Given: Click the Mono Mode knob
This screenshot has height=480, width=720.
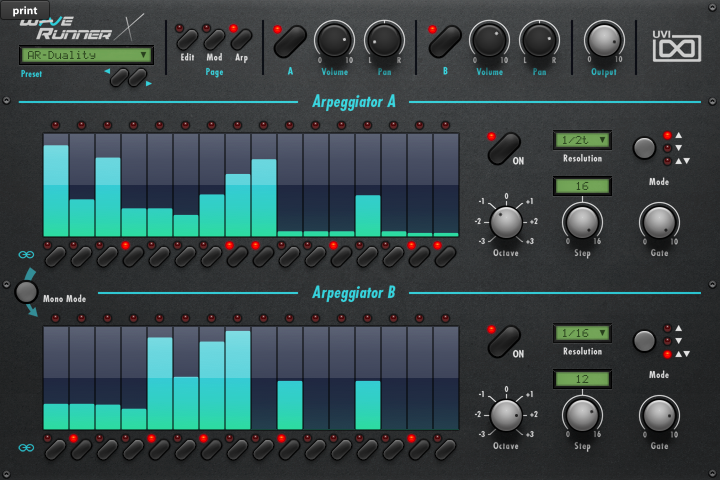Looking at the screenshot, I should pyautogui.click(x=26, y=292).
